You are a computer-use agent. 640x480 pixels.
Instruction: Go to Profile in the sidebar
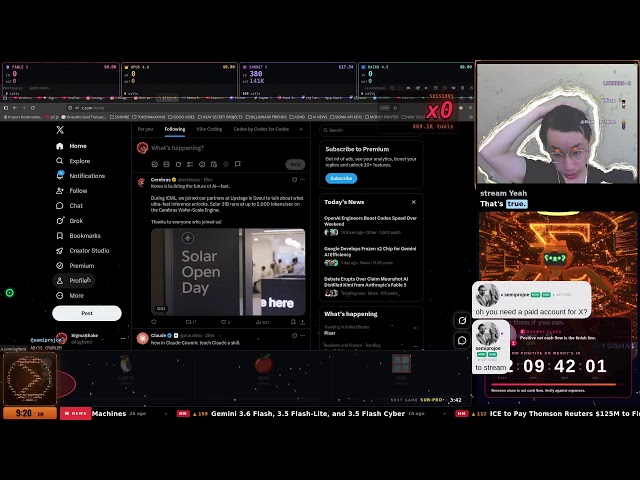click(x=73, y=280)
